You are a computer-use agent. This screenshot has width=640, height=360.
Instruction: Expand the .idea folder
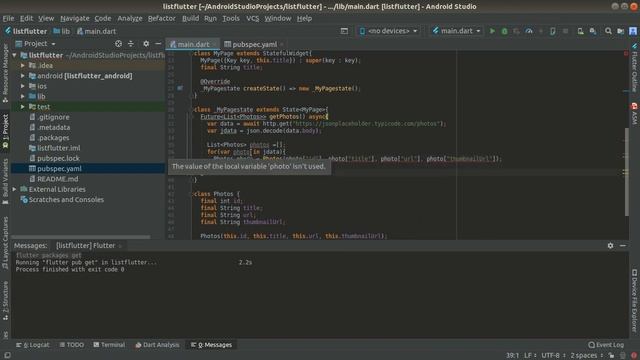click(x=23, y=65)
